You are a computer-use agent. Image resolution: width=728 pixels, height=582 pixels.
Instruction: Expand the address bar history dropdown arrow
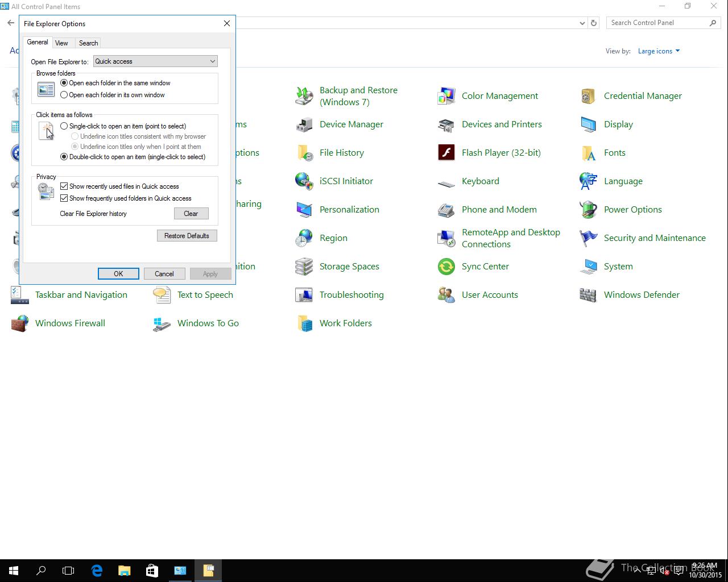[x=582, y=23]
